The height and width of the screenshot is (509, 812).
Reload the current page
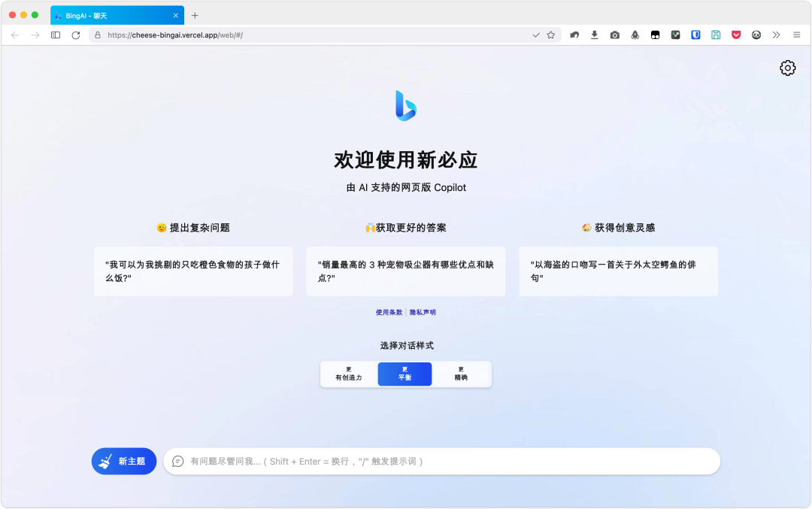76,35
